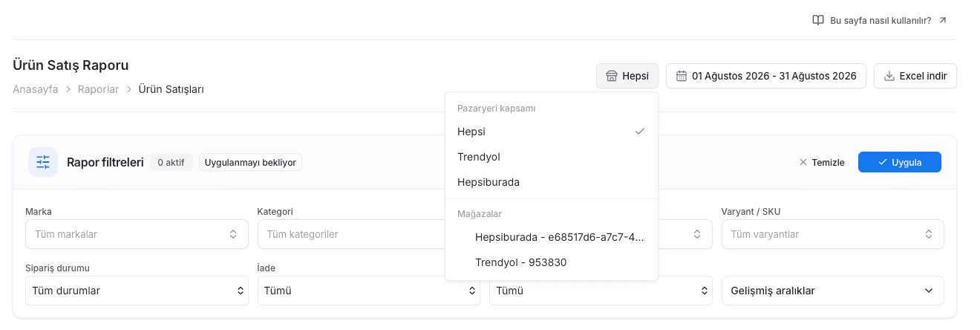980x330 pixels.
Task: Open the 'Bu sayfa nasıl kullanılır?' help link
Action: coord(880,20)
